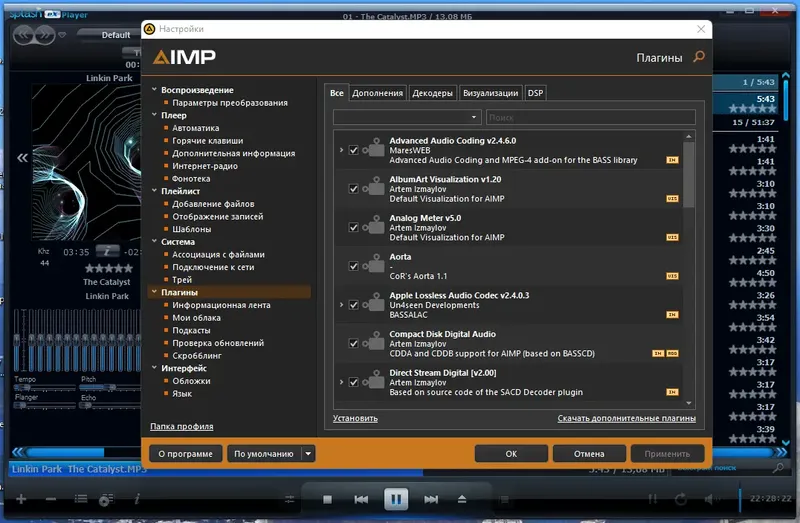The height and width of the screenshot is (523, 800).
Task: Open the Папка профиля link
Action: (182, 426)
